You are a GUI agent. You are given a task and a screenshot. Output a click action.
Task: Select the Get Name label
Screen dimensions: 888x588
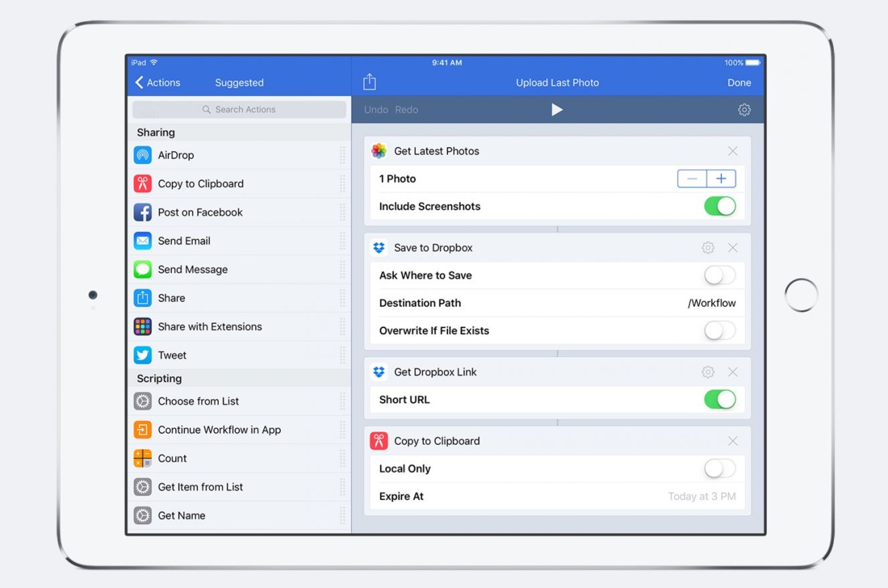point(181,516)
